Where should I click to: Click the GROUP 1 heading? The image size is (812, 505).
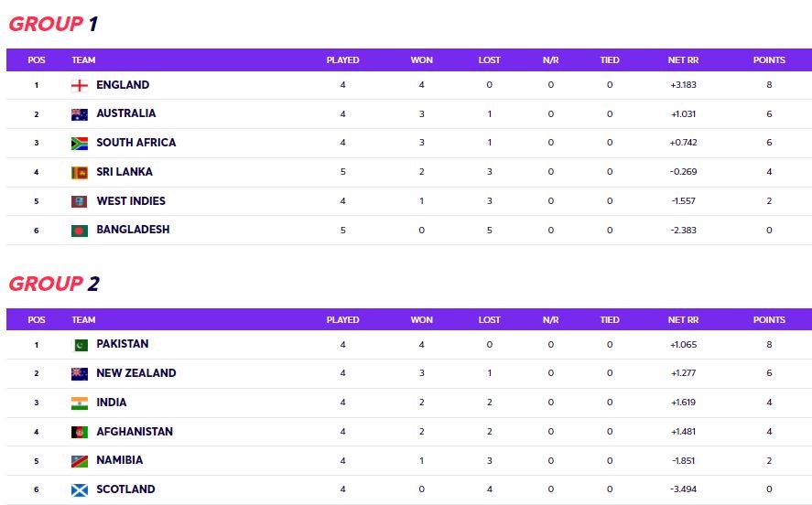[53, 24]
